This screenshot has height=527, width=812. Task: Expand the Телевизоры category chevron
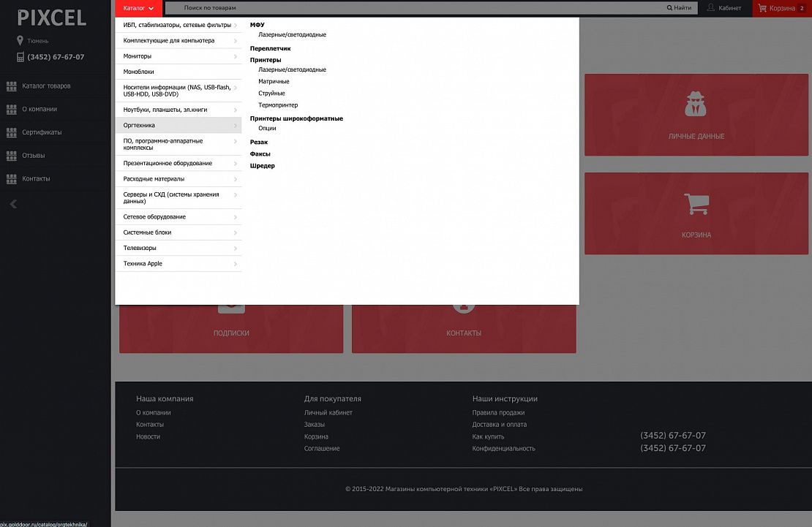236,249
